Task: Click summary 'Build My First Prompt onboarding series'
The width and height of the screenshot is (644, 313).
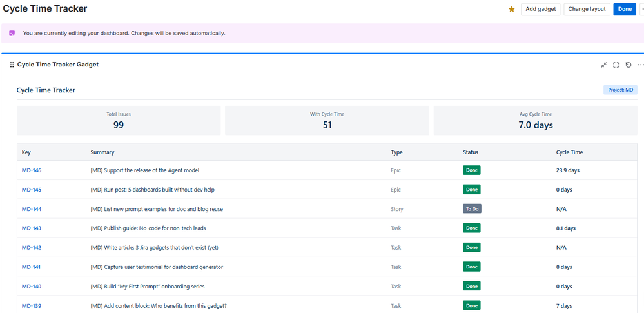Action: (148, 287)
